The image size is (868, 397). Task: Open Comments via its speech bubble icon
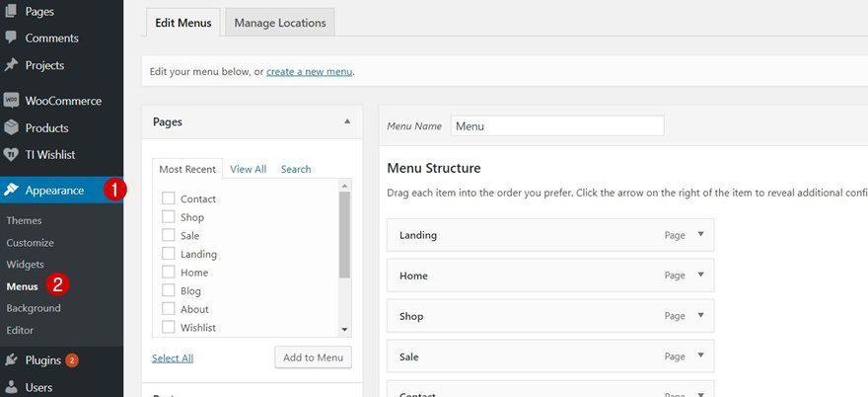11,39
